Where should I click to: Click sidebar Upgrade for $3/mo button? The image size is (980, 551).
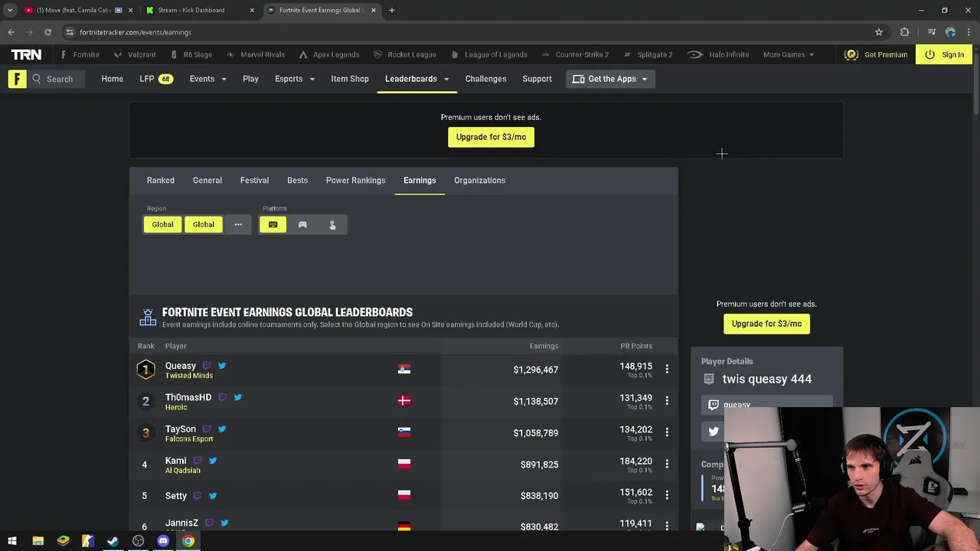pyautogui.click(x=766, y=324)
